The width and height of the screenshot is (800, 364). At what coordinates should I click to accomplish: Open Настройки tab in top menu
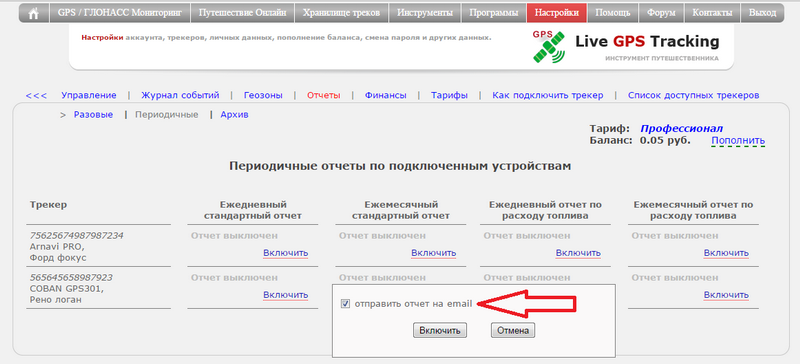click(x=557, y=13)
